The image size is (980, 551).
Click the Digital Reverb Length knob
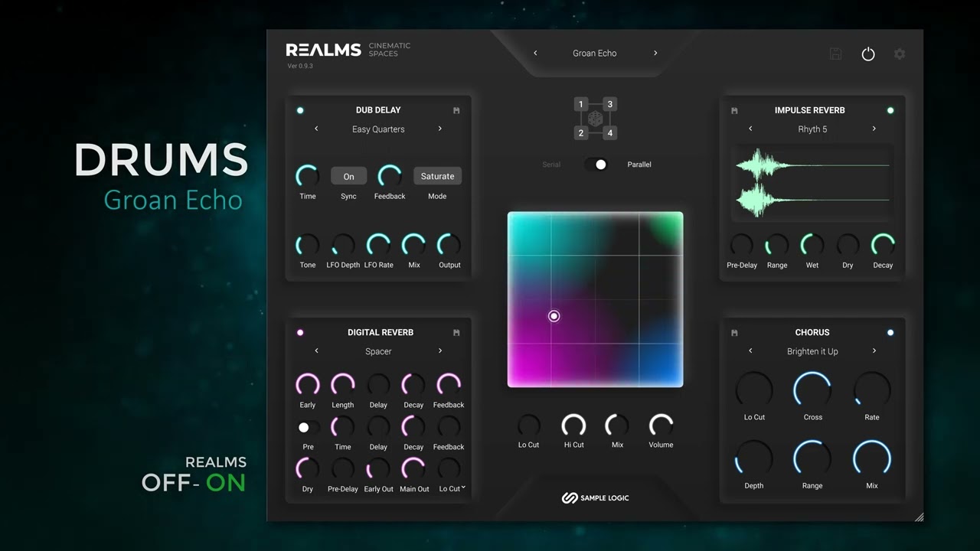click(343, 385)
